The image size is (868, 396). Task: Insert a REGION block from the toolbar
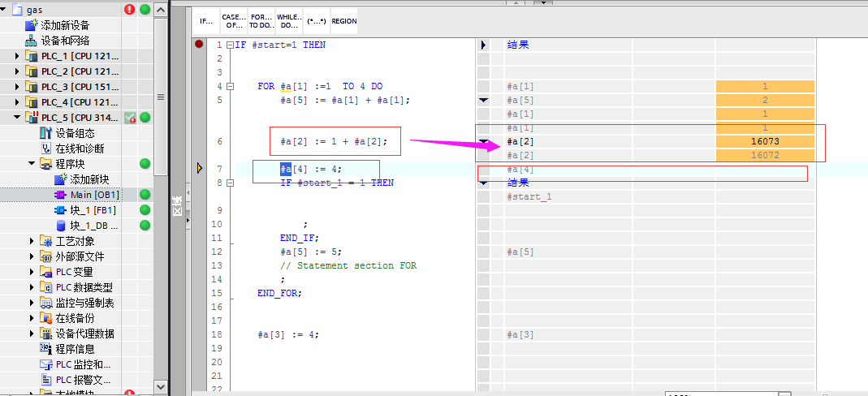pos(343,21)
